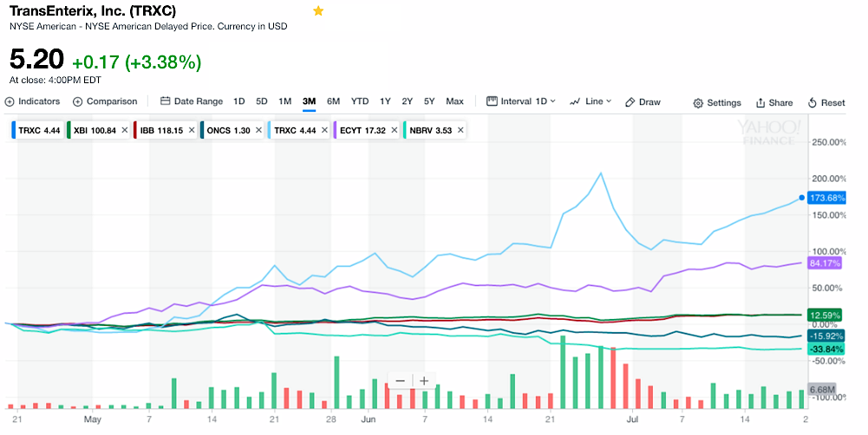Select the 2Y range
868x435 pixels.
[407, 101]
